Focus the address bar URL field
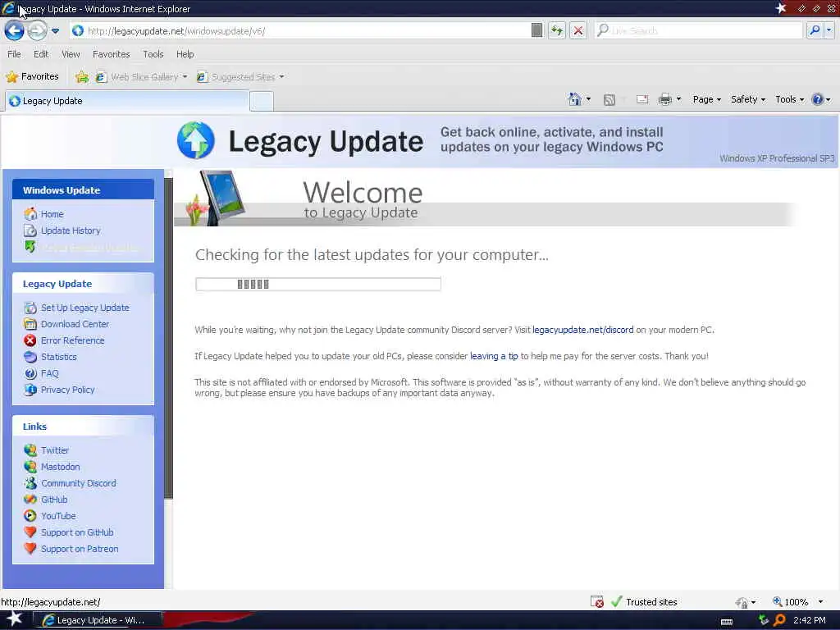Screen dimensions: 840x630 [300, 31]
